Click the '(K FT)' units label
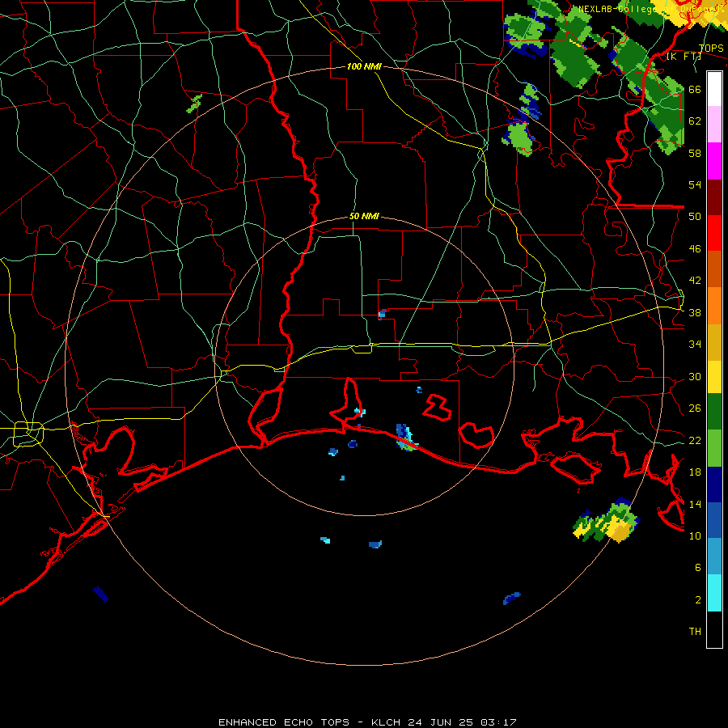The height and width of the screenshot is (728, 728). (684, 57)
